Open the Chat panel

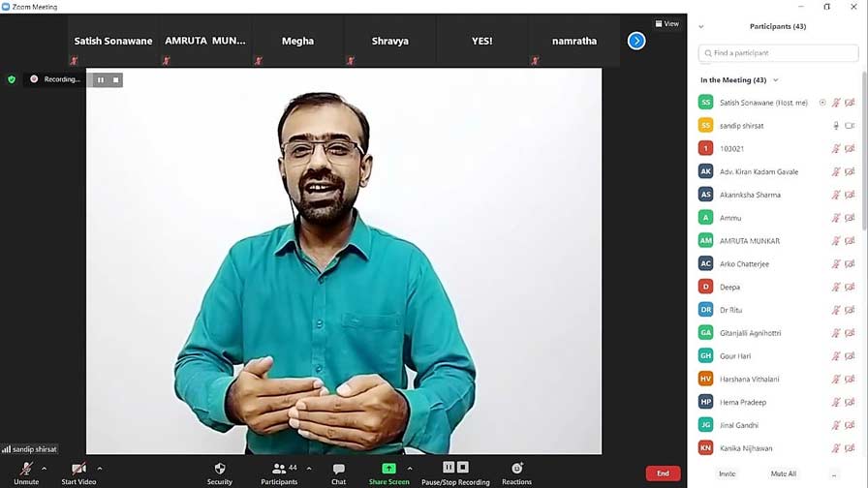click(338, 473)
